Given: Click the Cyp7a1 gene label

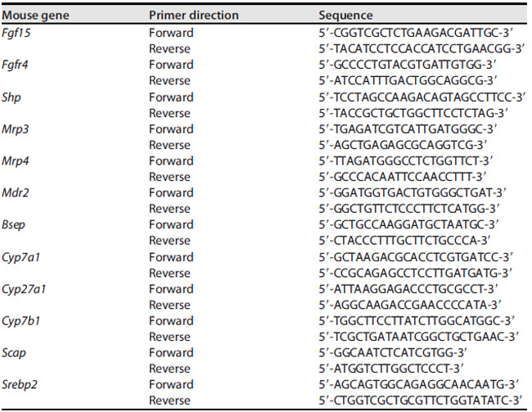Looking at the screenshot, I should tap(20, 257).
